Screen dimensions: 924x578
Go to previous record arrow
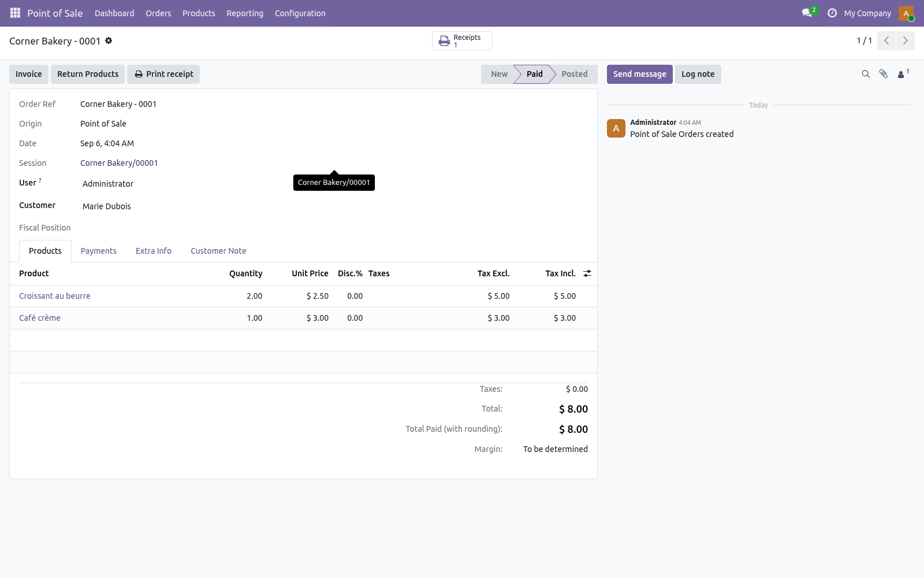pyautogui.click(x=886, y=40)
